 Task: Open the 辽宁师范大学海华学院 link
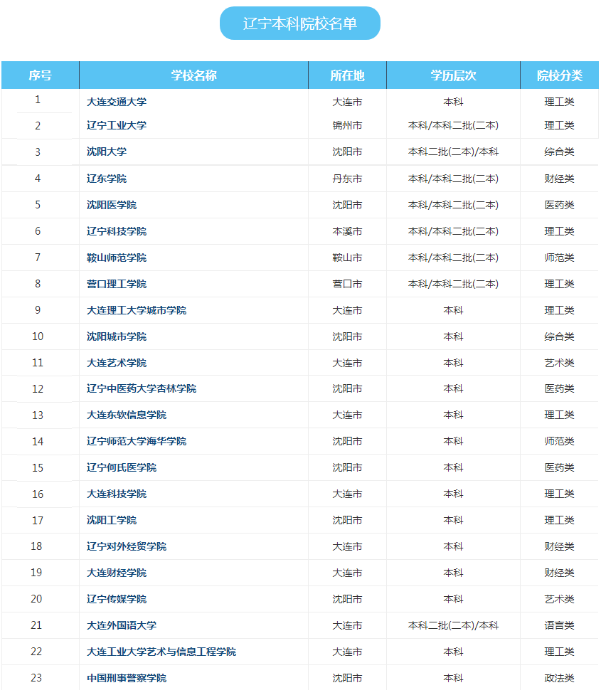coord(137,442)
